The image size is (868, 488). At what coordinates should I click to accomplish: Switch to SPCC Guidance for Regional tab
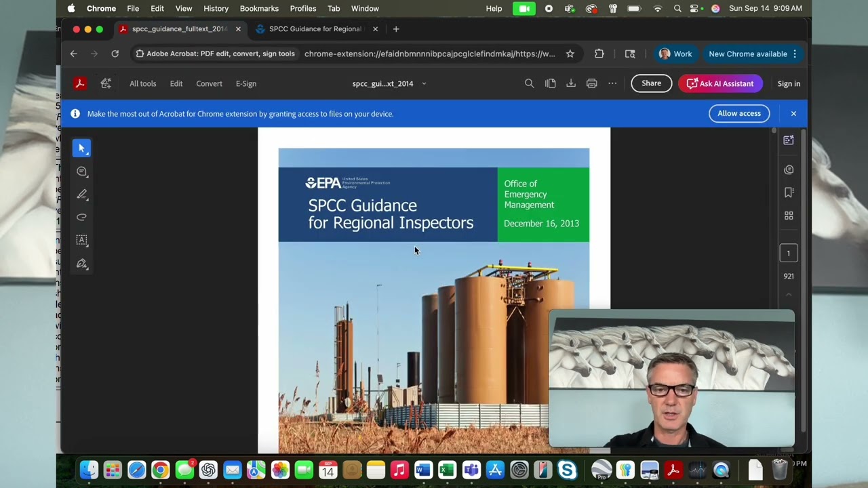[315, 29]
